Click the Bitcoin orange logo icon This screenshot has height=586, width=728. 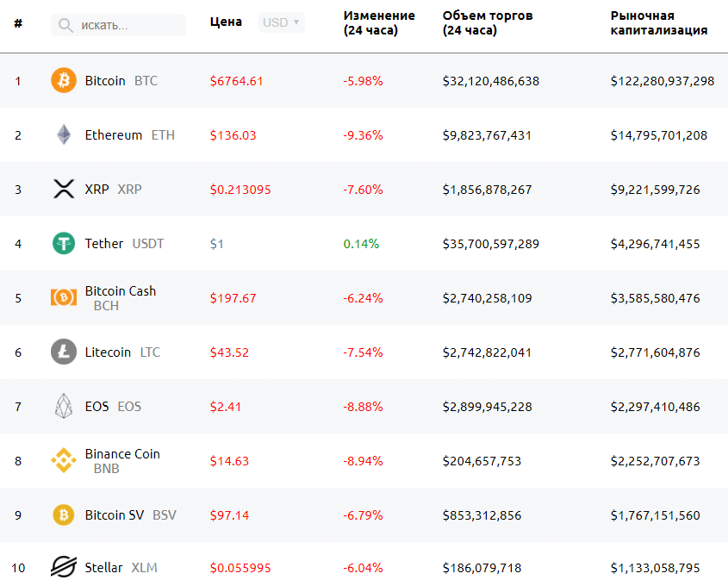click(64, 81)
